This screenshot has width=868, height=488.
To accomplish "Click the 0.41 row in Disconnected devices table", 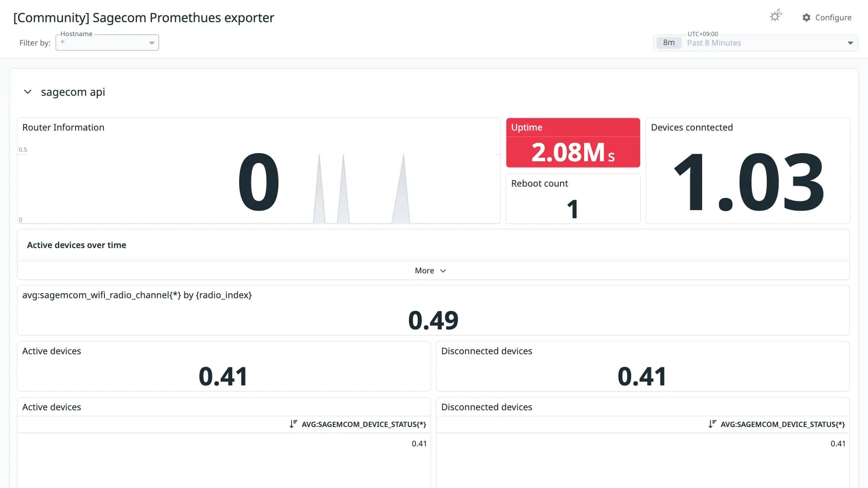I will [x=642, y=444].
